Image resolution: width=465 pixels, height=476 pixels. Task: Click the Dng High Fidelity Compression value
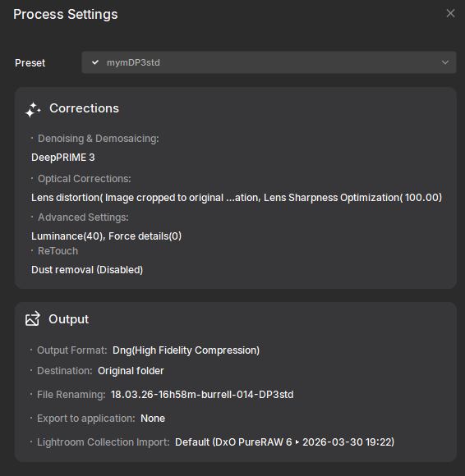(186, 350)
